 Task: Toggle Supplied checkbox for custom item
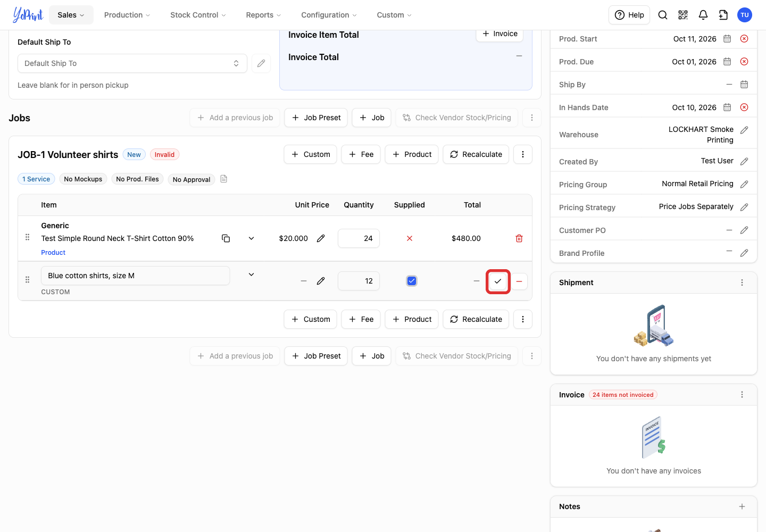tap(412, 281)
